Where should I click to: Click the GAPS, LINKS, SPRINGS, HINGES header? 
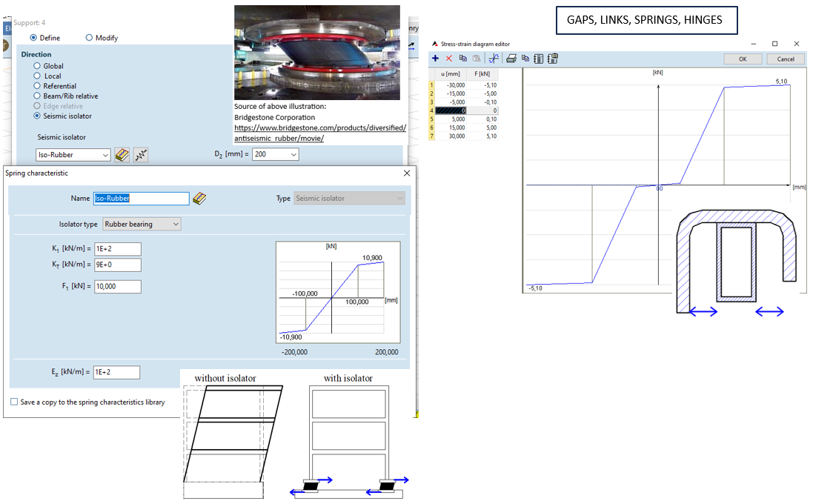click(646, 20)
